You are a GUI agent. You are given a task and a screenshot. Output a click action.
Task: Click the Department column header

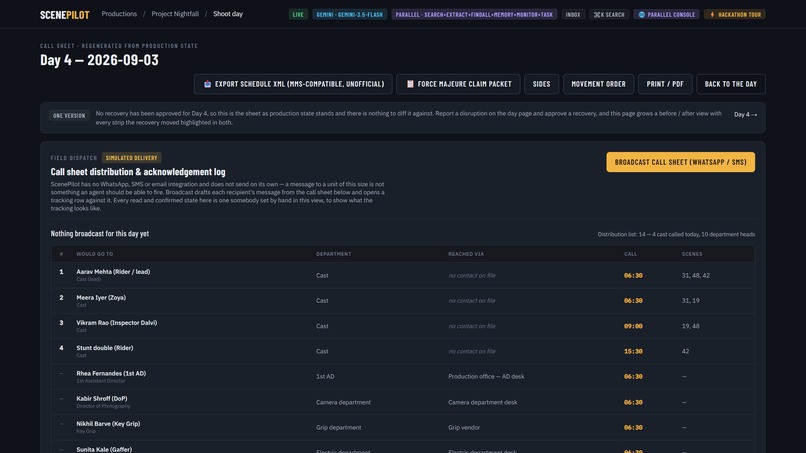point(334,254)
